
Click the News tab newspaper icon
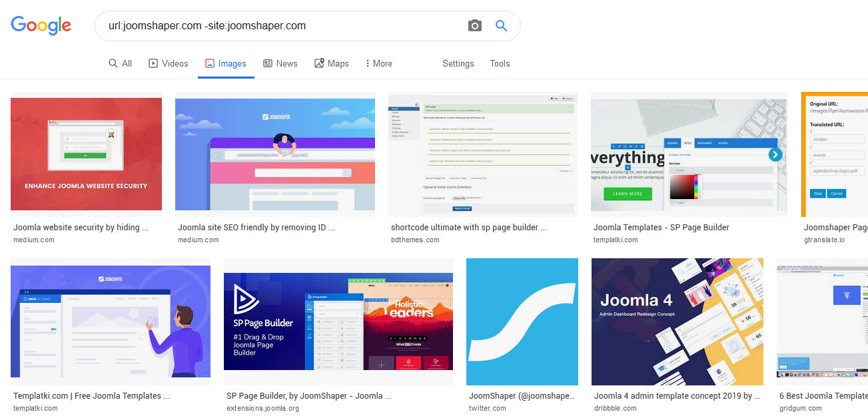[268, 63]
